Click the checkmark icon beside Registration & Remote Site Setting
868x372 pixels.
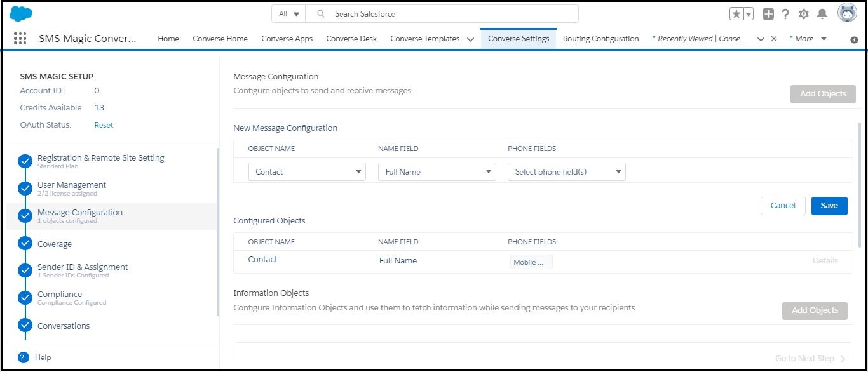point(25,161)
